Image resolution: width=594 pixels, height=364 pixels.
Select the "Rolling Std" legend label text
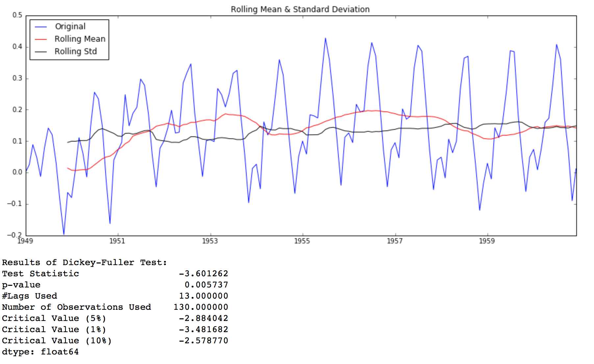click(76, 52)
